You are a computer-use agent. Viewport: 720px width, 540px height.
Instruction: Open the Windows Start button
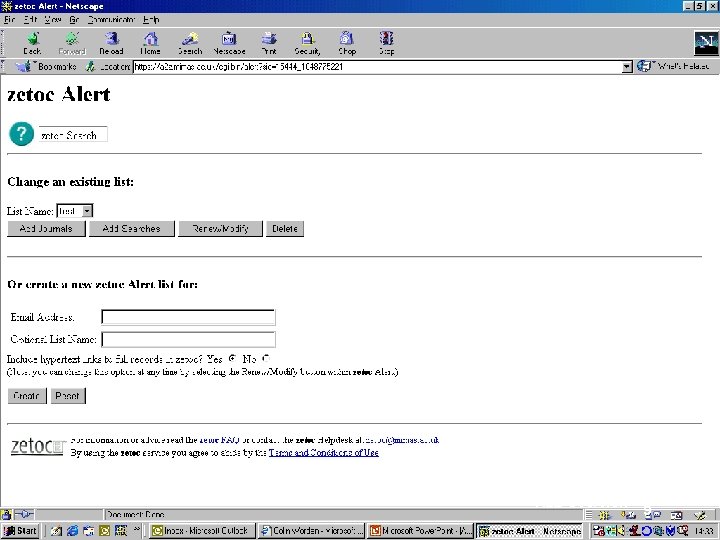(x=20, y=531)
